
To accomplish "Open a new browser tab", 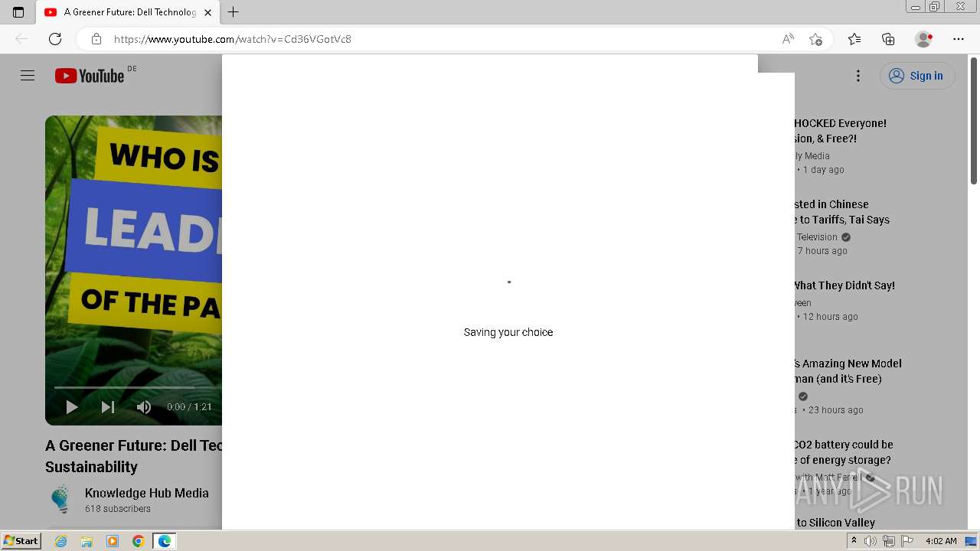I will 234,12.
